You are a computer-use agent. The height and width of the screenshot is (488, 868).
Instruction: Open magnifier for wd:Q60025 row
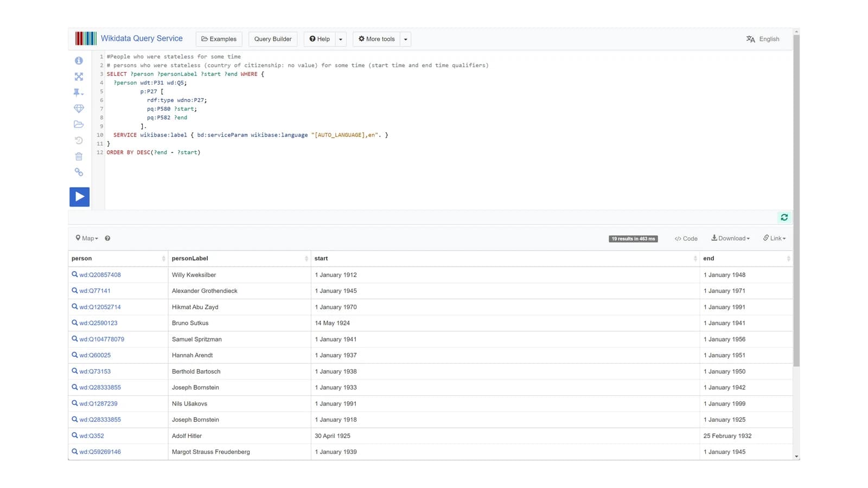(75, 355)
